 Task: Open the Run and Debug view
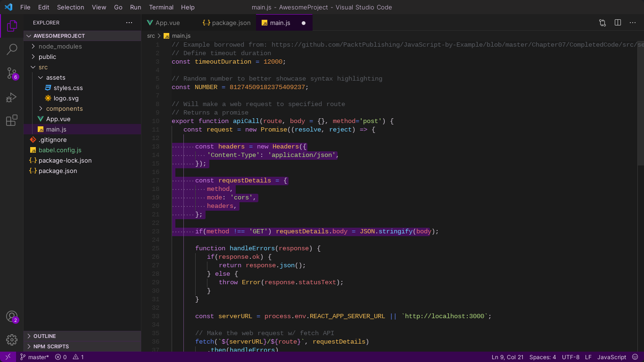pyautogui.click(x=12, y=97)
